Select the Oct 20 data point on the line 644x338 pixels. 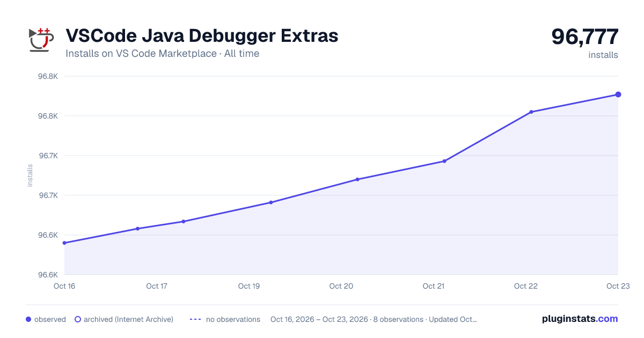tap(357, 179)
